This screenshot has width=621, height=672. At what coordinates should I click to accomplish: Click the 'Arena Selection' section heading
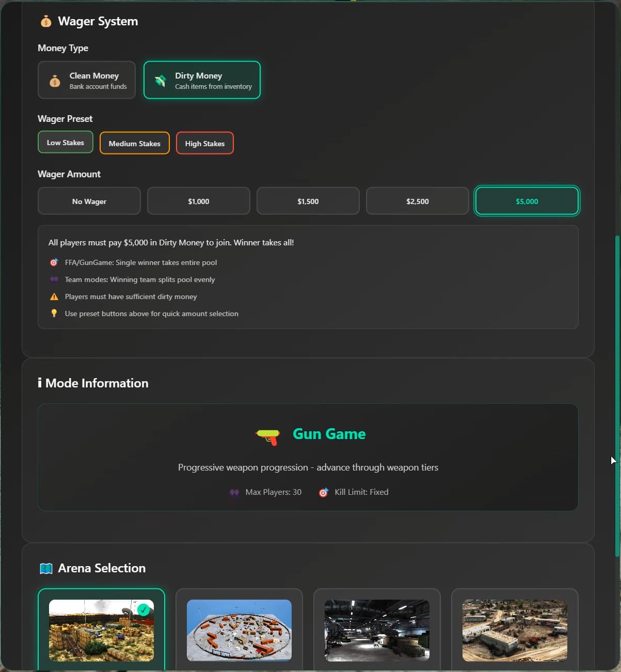click(x=102, y=568)
